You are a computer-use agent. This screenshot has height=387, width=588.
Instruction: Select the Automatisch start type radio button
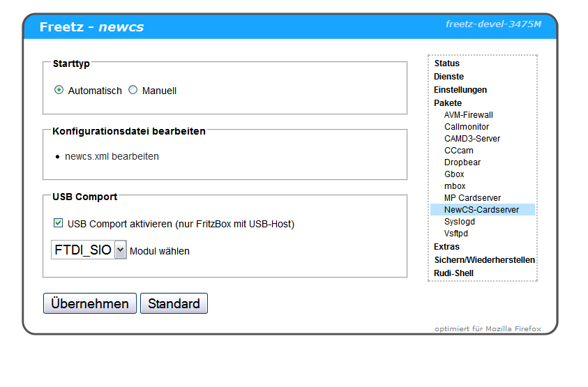coord(59,90)
